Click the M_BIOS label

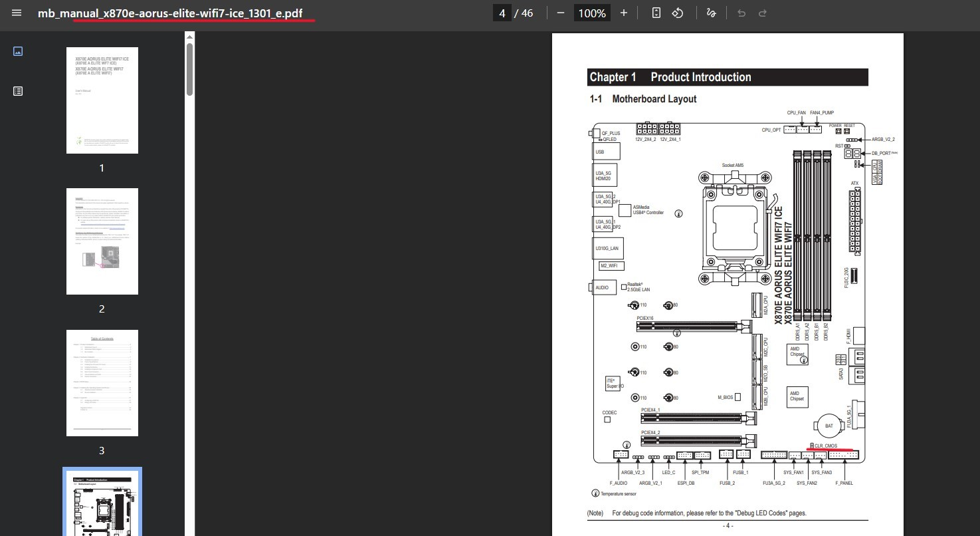[725, 397]
